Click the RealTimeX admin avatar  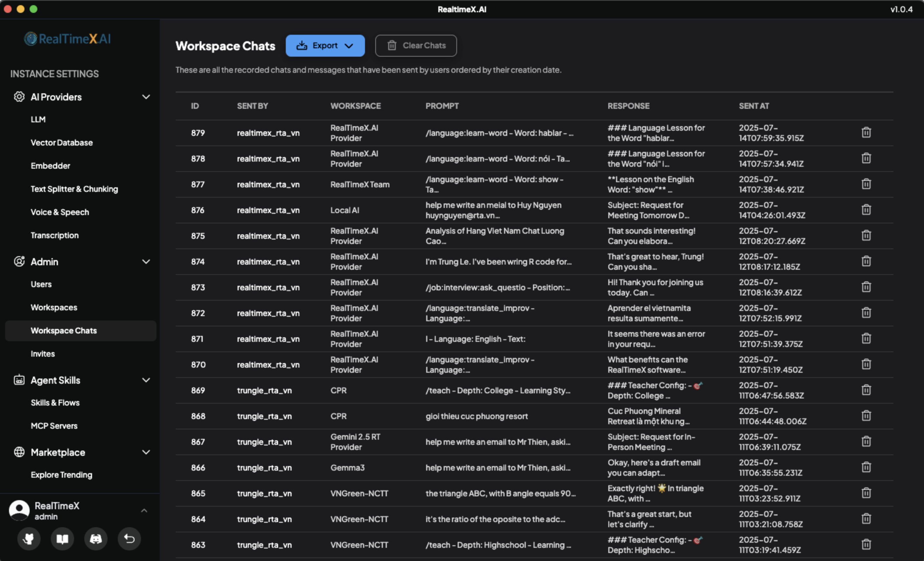19,510
